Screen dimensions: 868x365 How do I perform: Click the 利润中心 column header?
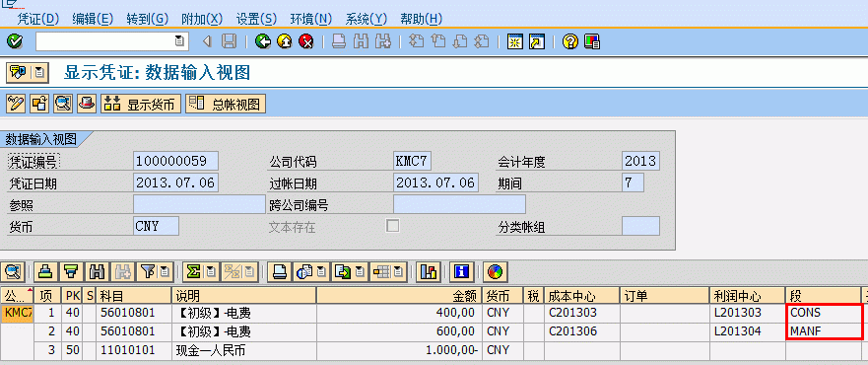[748, 295]
